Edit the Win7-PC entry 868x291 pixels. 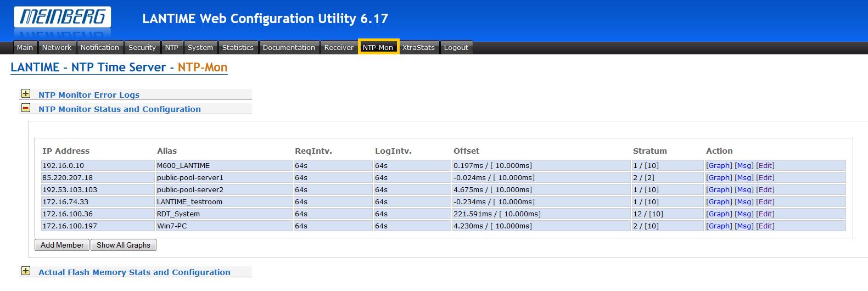765,226
